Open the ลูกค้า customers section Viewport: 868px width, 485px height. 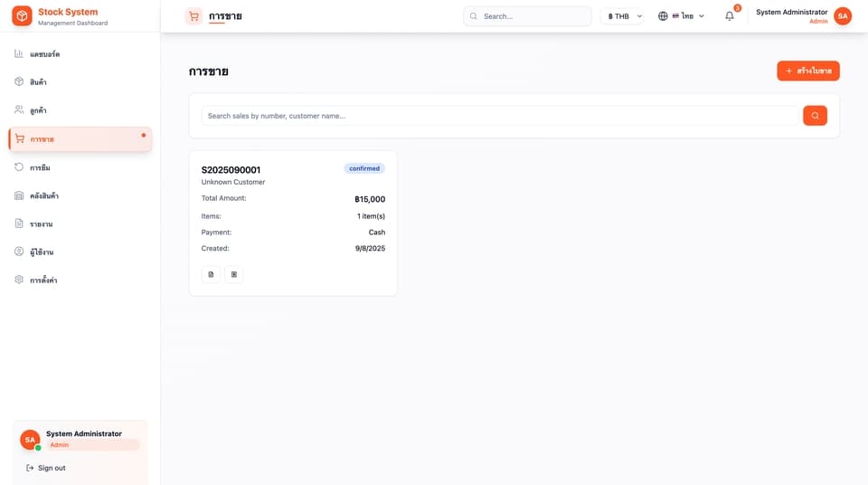pos(80,110)
